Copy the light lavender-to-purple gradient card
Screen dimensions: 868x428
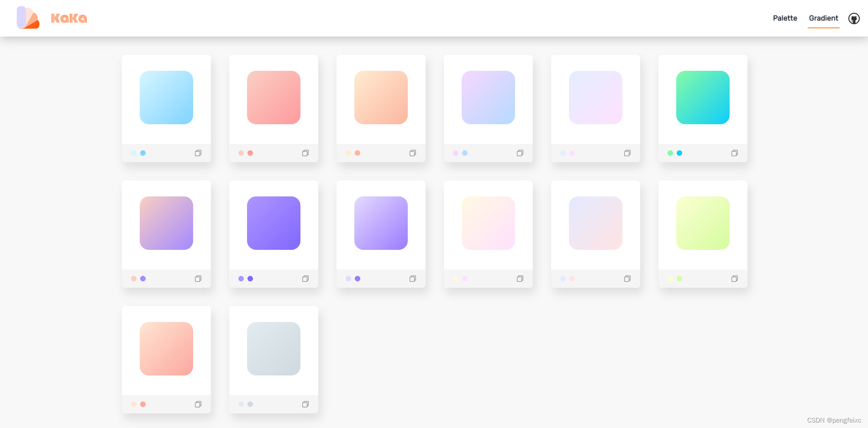coord(413,279)
